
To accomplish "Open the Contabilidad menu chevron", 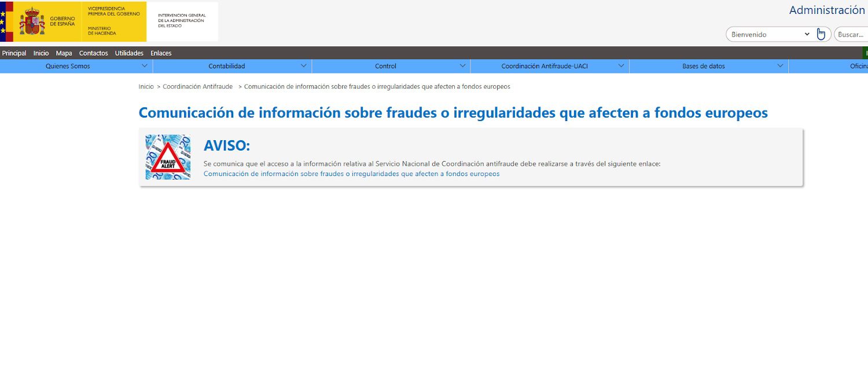I will [x=304, y=65].
